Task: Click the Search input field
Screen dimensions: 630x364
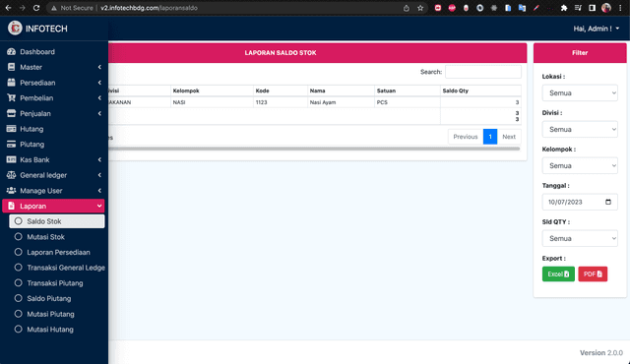Action: (x=483, y=72)
